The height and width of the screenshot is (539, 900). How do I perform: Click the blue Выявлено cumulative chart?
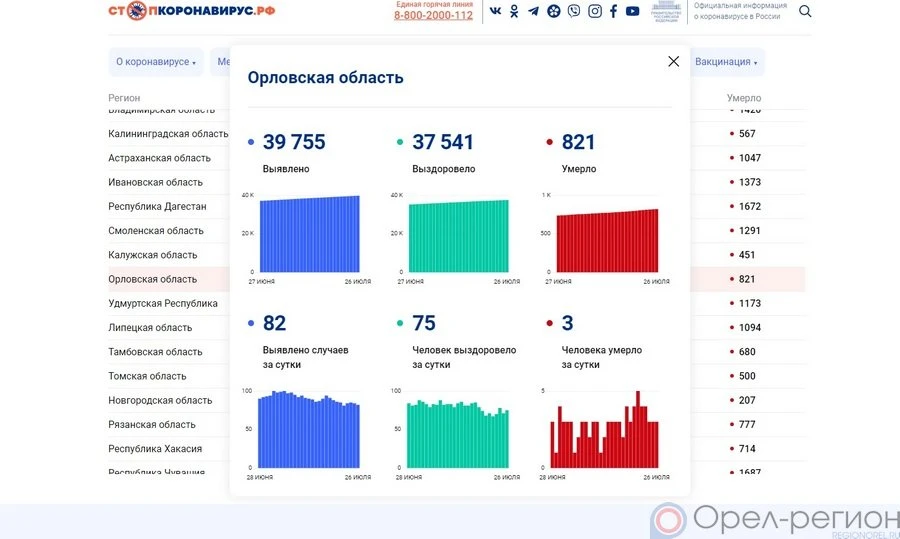[309, 234]
